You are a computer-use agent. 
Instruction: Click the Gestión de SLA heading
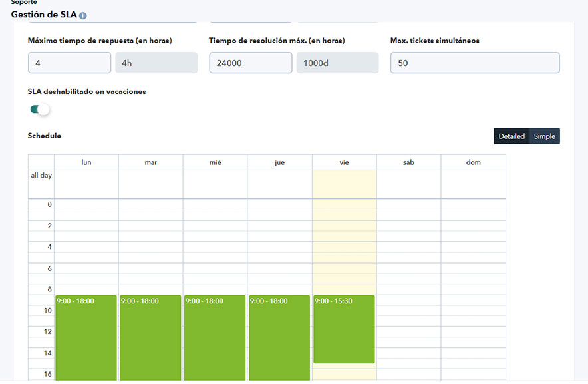(x=45, y=13)
